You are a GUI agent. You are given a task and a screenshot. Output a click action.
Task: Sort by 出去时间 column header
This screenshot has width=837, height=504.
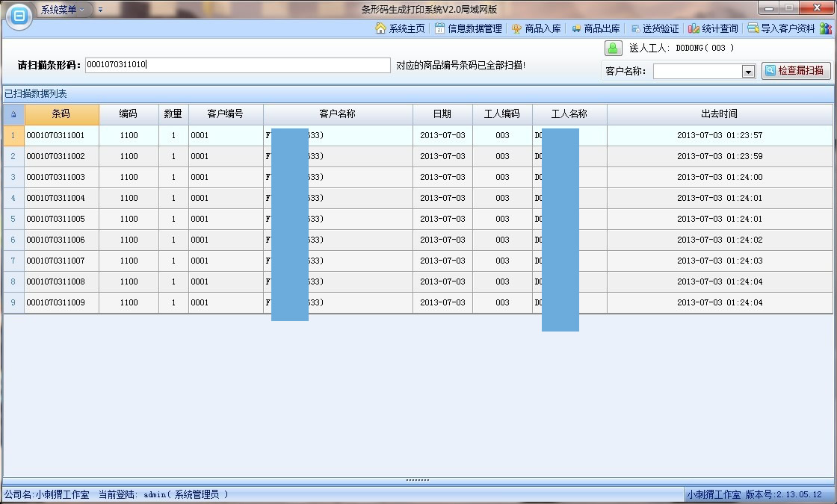[x=720, y=114]
